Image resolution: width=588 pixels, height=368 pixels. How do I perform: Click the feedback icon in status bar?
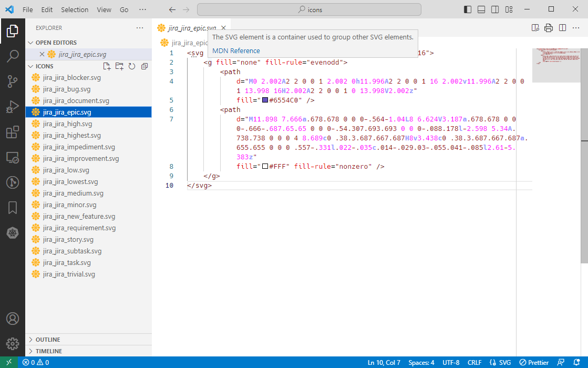pos(561,362)
